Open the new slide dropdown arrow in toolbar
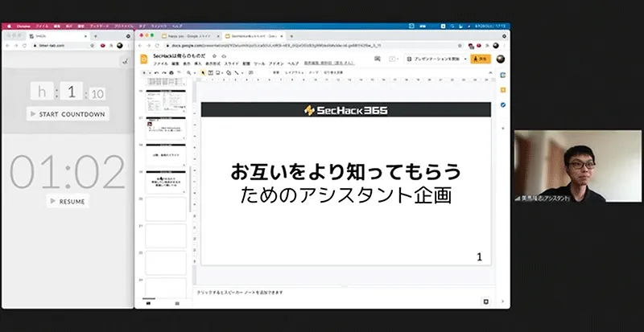Image resolution: width=644 pixels, height=332 pixels. (x=150, y=72)
